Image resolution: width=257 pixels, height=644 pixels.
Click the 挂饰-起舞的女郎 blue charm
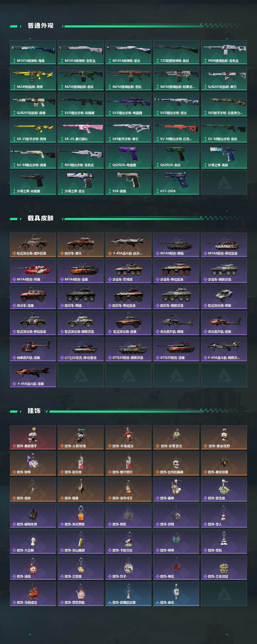128,594
